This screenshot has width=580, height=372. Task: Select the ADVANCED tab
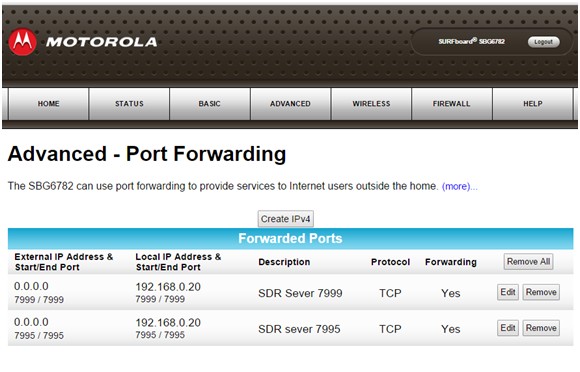[x=290, y=104]
